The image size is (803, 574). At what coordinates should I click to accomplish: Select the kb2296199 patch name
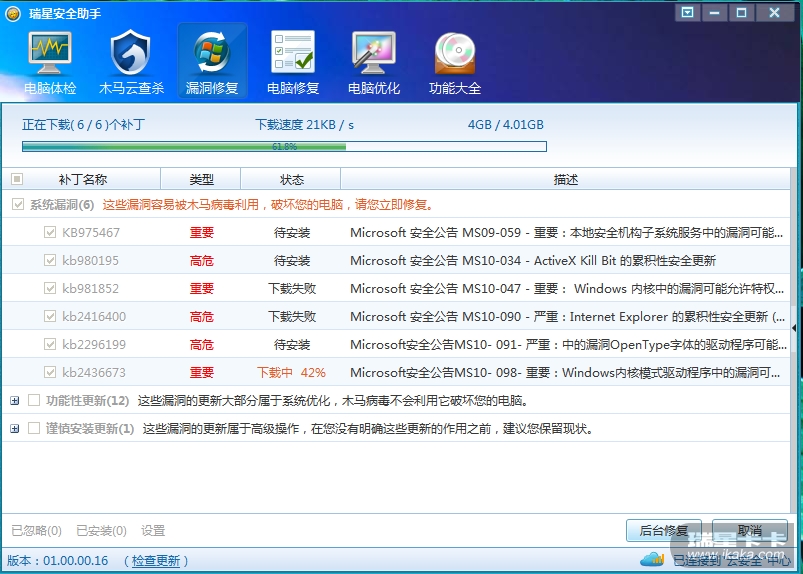pyautogui.click(x=94, y=344)
